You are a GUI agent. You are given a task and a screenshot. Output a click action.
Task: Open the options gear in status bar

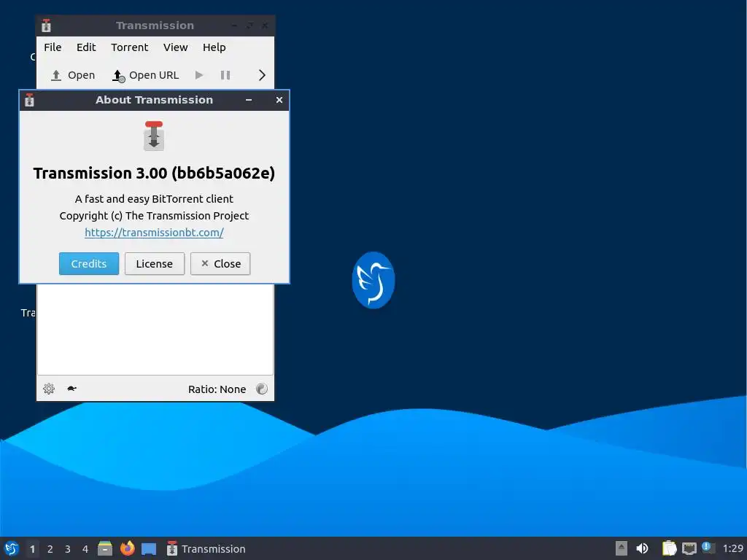pos(49,389)
